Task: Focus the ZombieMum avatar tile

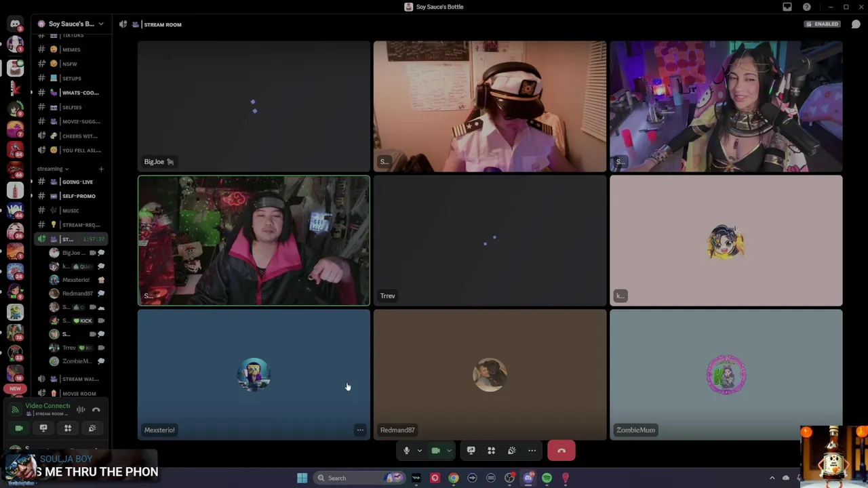Action: click(x=726, y=375)
